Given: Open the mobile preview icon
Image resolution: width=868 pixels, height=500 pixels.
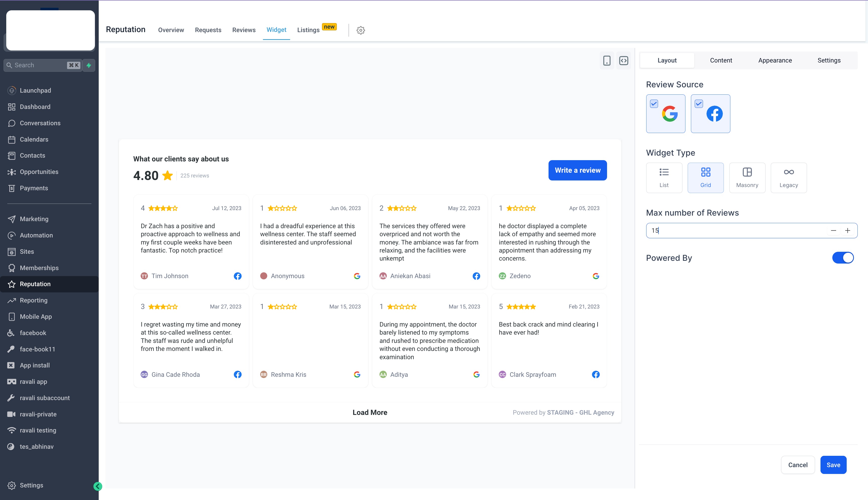Looking at the screenshot, I should click(607, 61).
